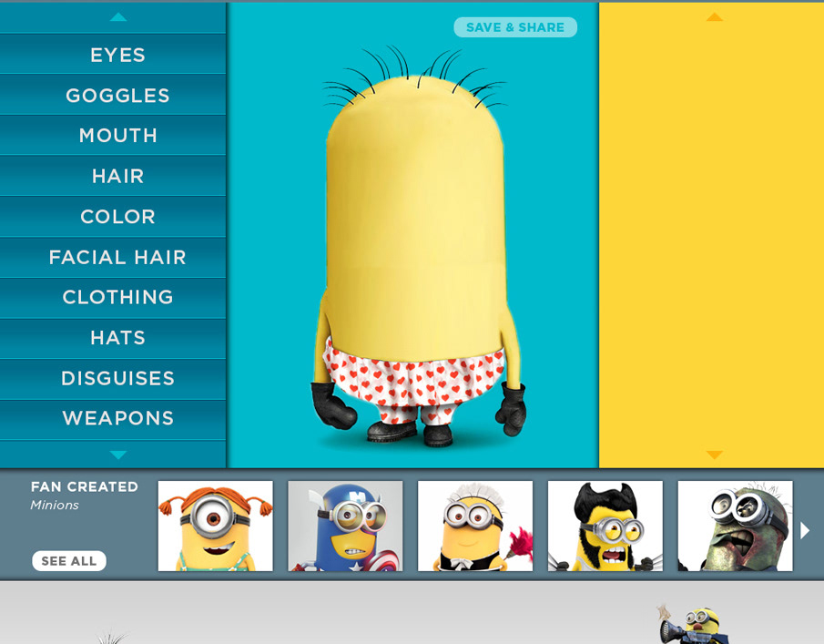
Task: Open the WEAPONS category
Action: (x=113, y=419)
